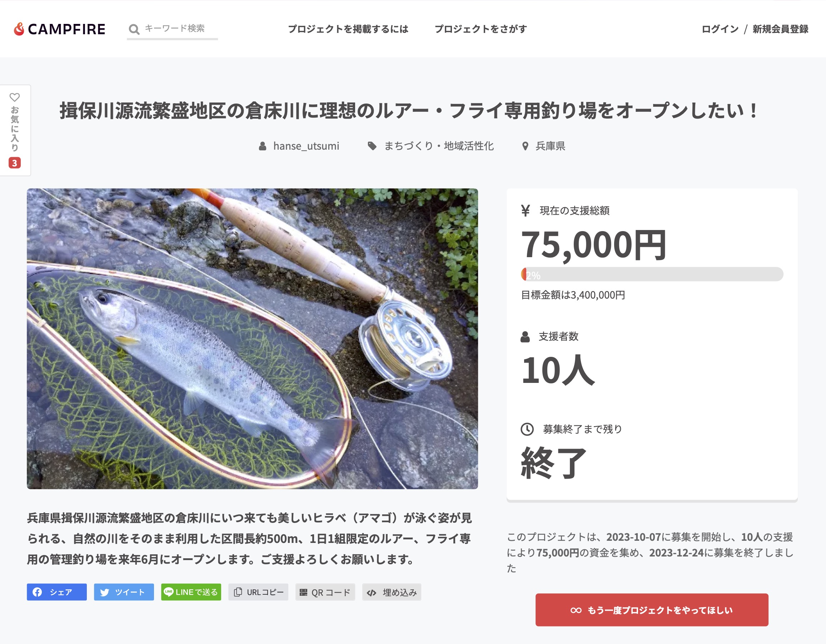Click the project owner user icon

click(263, 146)
